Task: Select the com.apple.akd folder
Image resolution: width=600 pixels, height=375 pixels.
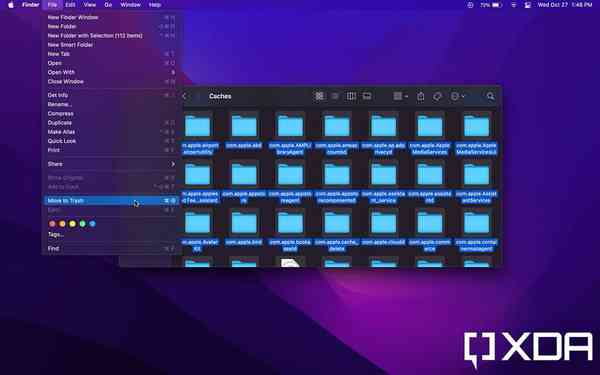Action: [x=244, y=130]
